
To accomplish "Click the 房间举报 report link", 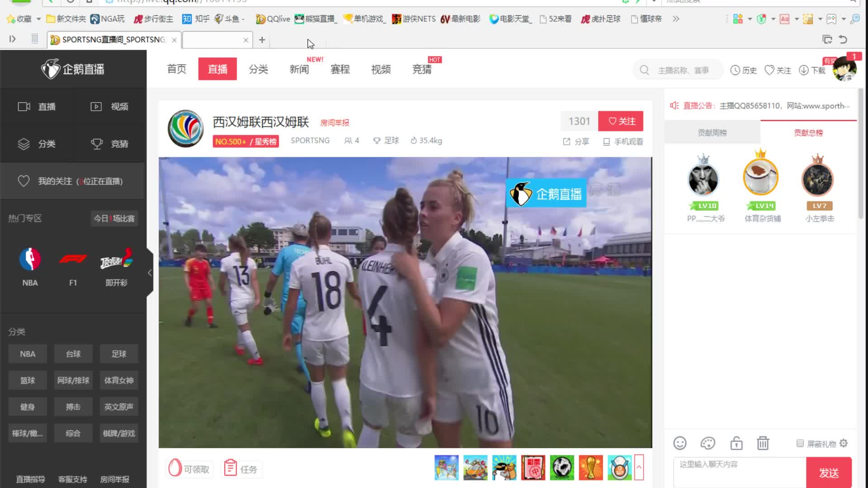I will [x=335, y=123].
